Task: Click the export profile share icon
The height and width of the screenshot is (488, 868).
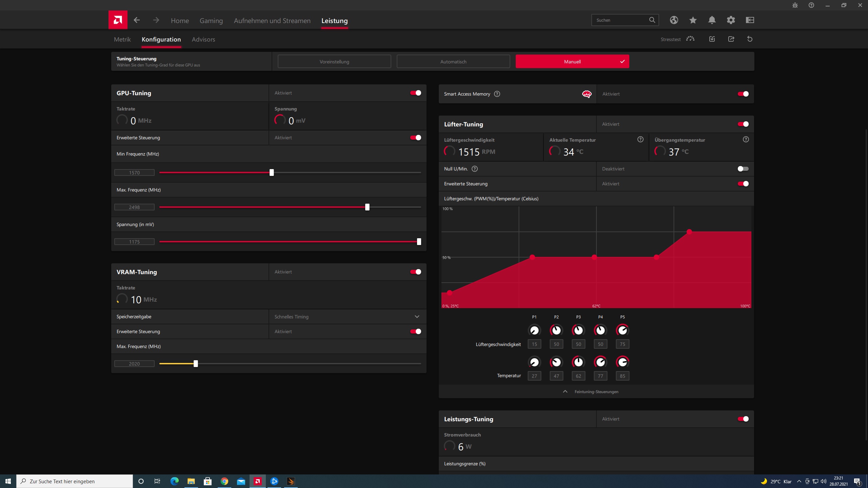Action: pos(731,39)
